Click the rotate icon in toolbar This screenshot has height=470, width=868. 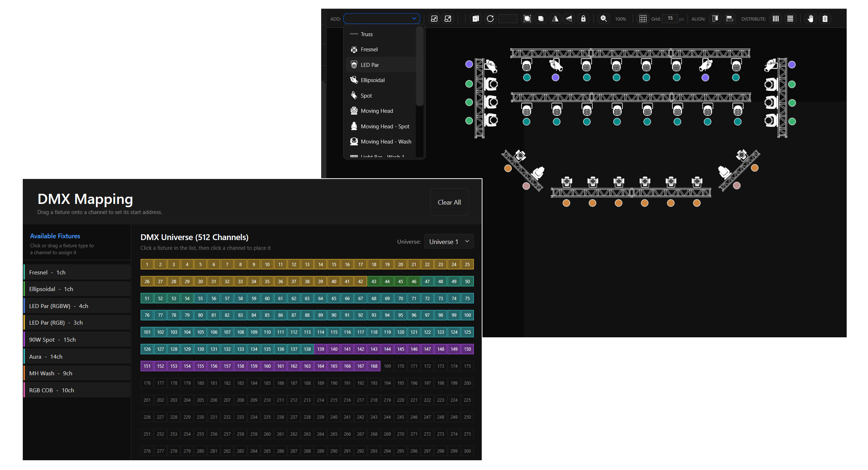click(x=490, y=19)
